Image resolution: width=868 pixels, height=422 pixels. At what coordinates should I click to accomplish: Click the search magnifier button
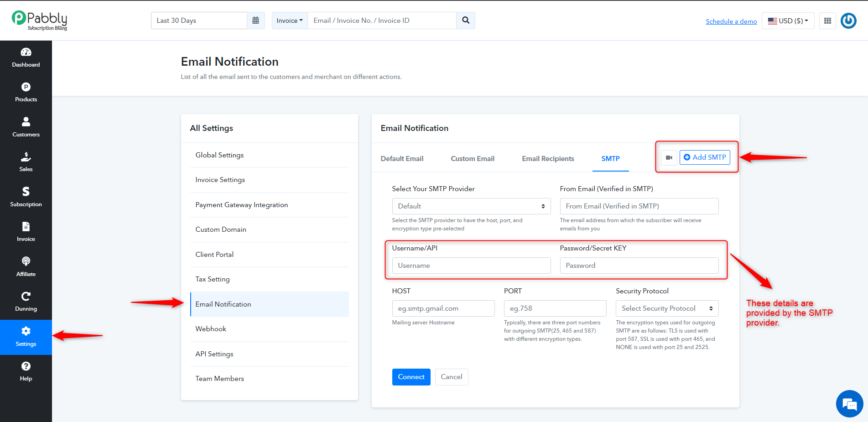point(466,21)
